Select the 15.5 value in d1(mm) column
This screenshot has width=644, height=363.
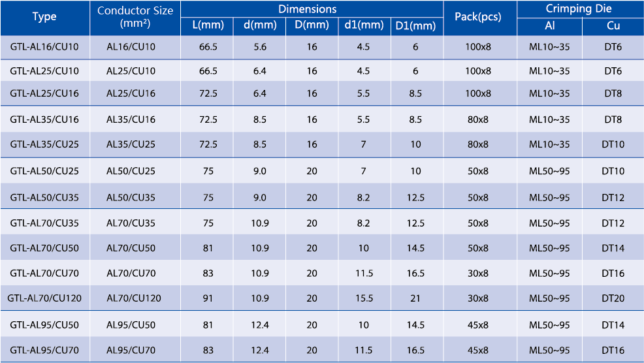[x=363, y=298]
